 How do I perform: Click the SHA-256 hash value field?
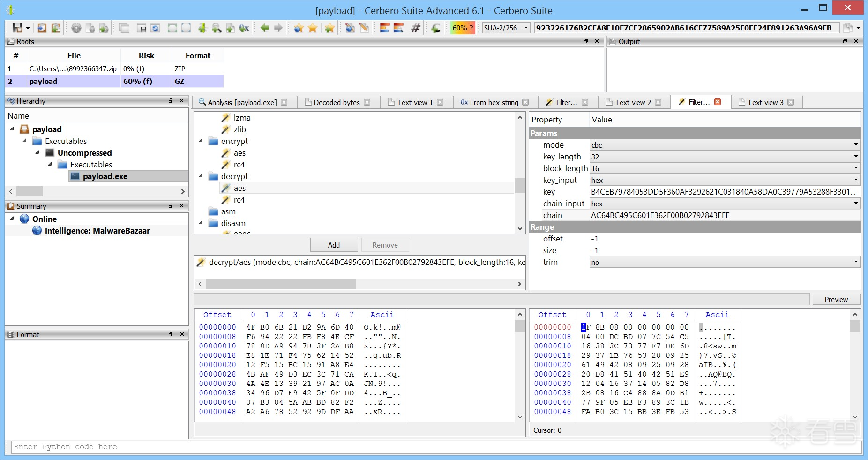coord(687,28)
